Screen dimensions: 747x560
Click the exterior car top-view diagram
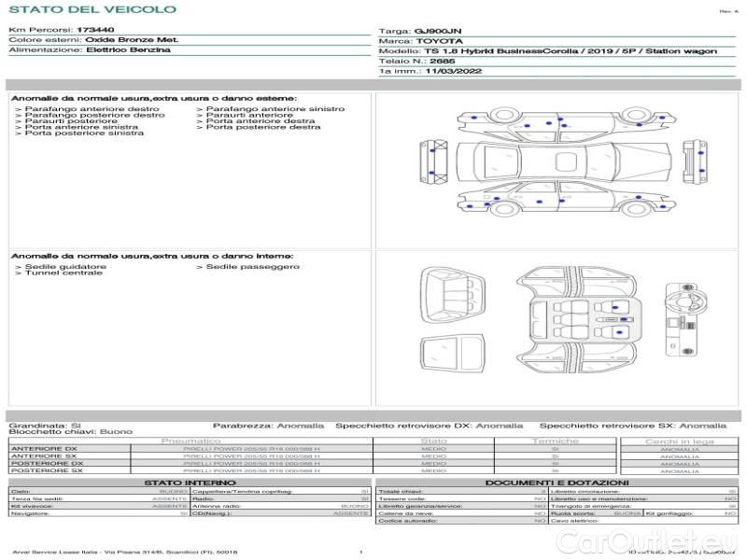pyautogui.click(x=559, y=161)
